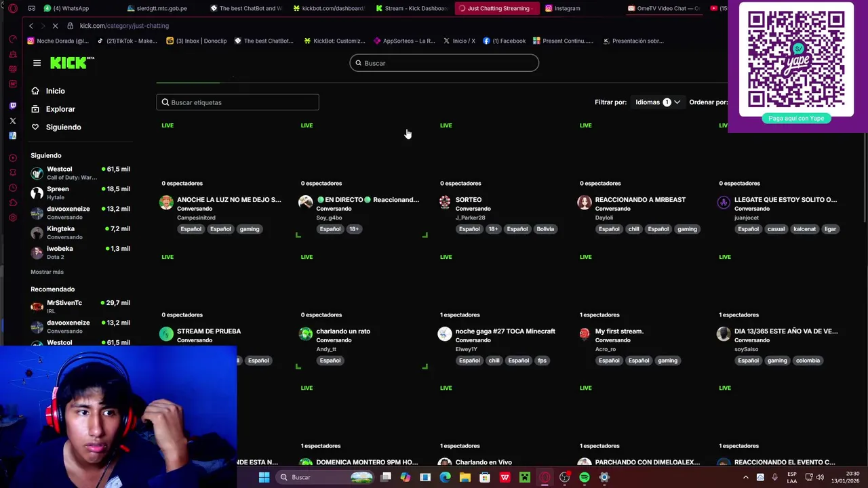Open the Ordenar por sort dropdown
The height and width of the screenshot is (488, 868).
(708, 102)
